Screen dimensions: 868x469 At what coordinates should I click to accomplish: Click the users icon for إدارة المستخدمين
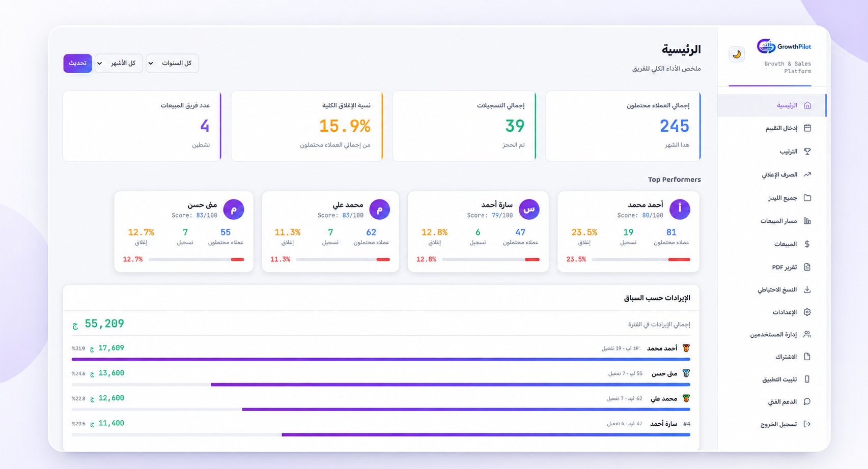[x=807, y=335]
